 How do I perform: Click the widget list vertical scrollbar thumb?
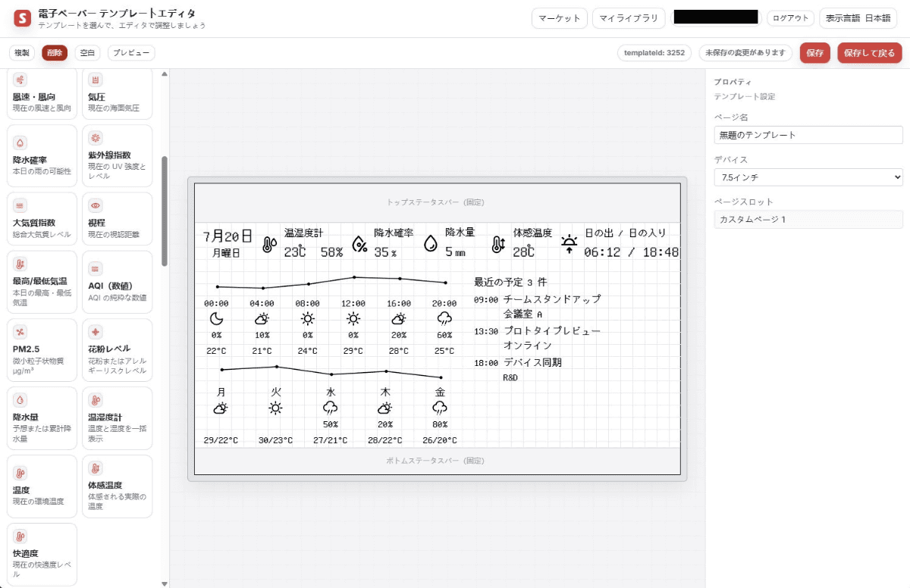point(165,211)
